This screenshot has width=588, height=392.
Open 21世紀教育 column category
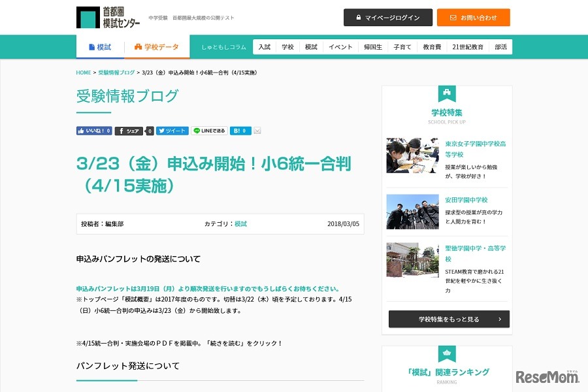coord(468,47)
